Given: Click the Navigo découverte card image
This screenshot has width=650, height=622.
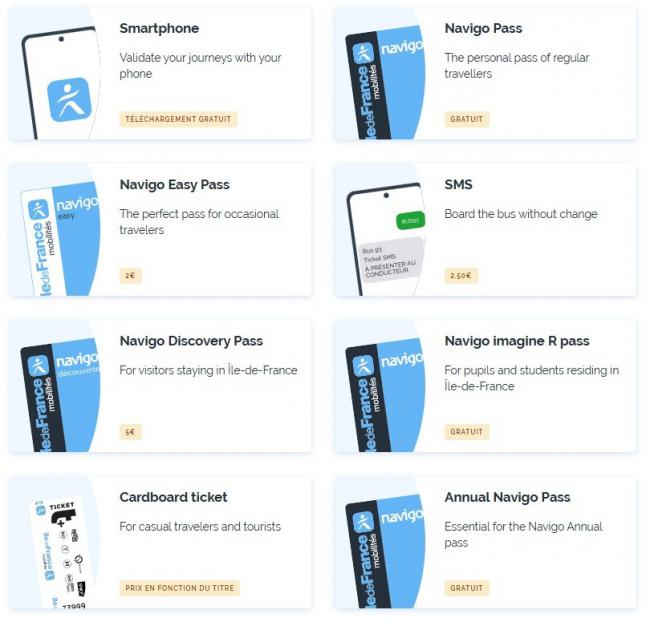Looking at the screenshot, I should (x=60, y=396).
